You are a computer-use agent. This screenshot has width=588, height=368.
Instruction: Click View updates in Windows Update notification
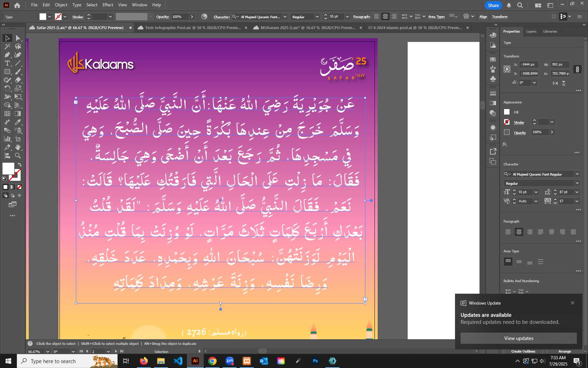(518, 338)
